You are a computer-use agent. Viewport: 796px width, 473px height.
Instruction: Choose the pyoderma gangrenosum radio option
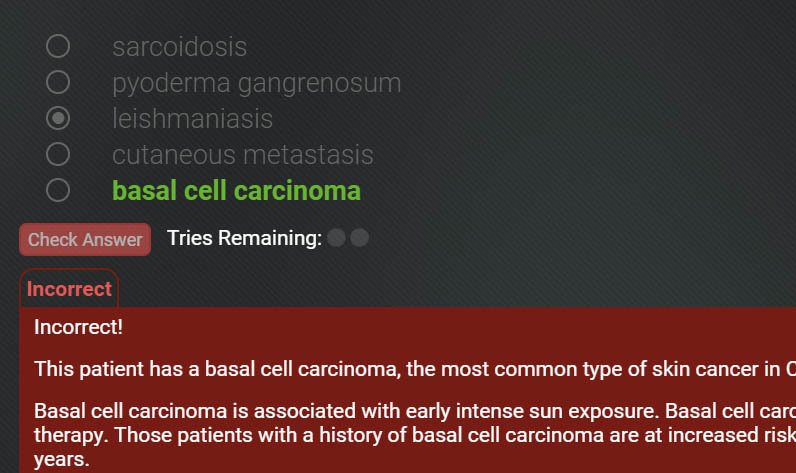58,82
